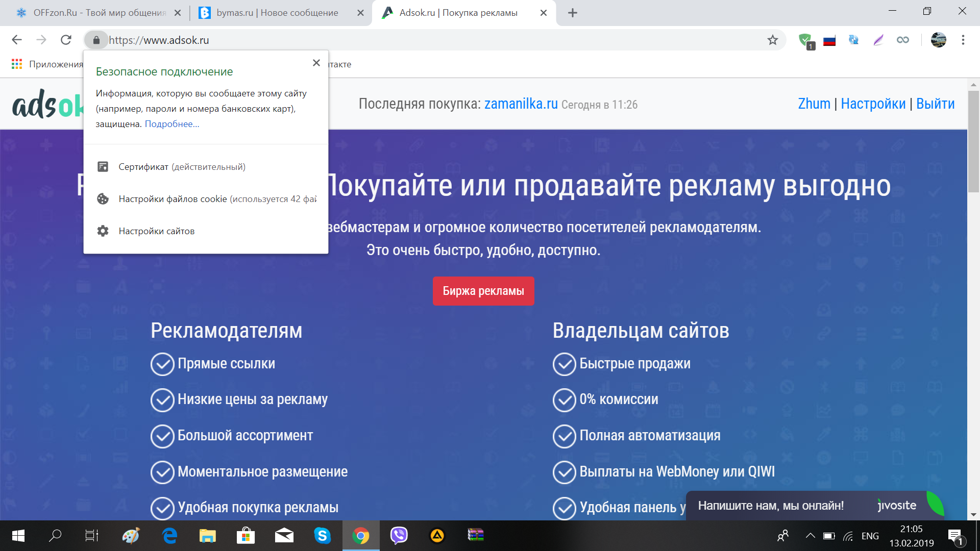This screenshot has height=551, width=980.
Task: Launch Skype from taskbar
Action: (x=322, y=536)
